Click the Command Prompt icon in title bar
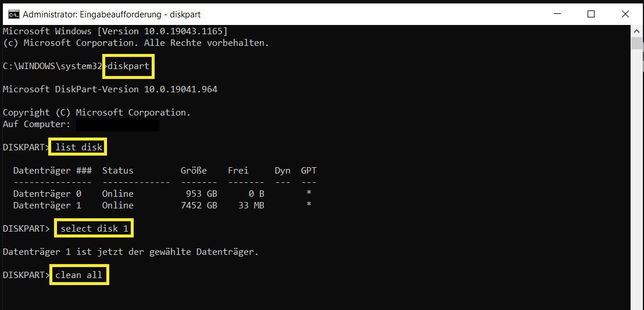The height and width of the screenshot is (310, 644). (13, 14)
